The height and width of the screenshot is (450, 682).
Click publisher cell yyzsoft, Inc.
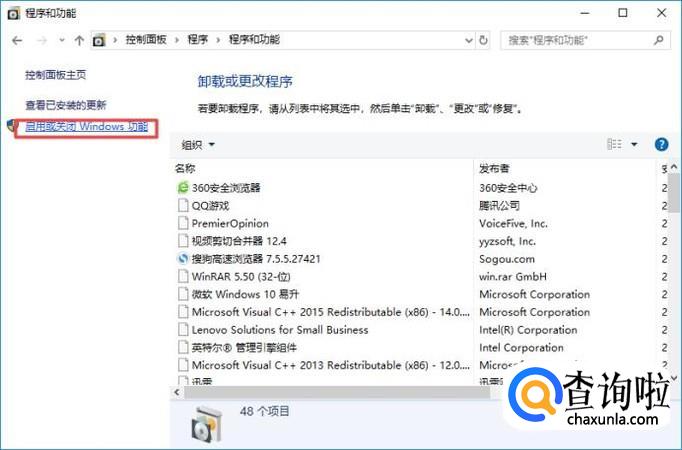coord(507,241)
